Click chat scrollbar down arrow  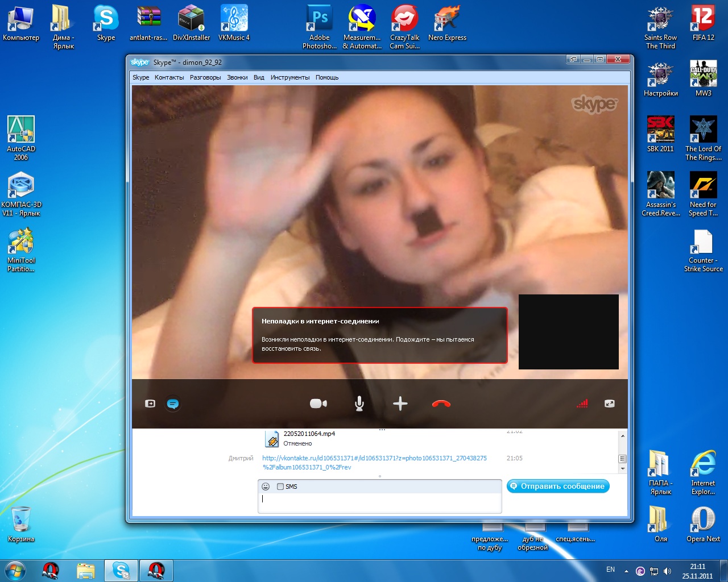[623, 469]
